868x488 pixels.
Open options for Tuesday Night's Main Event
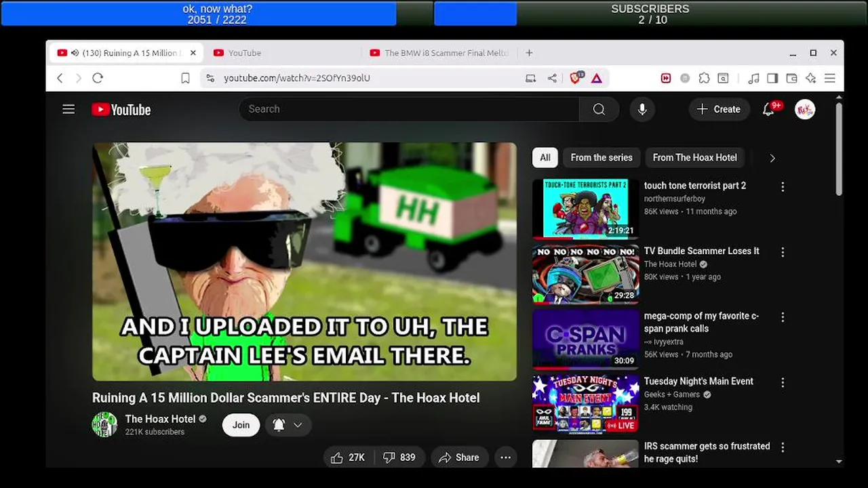[x=783, y=382]
